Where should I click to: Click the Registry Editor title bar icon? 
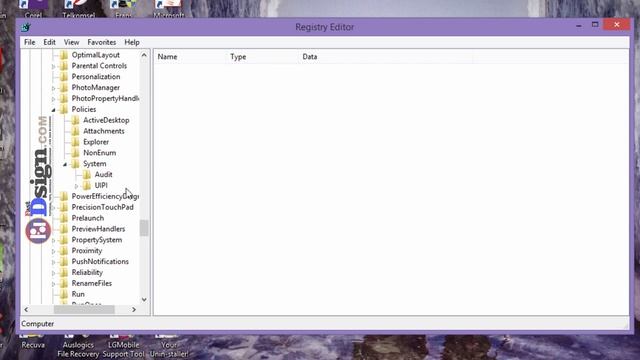[x=26, y=27]
